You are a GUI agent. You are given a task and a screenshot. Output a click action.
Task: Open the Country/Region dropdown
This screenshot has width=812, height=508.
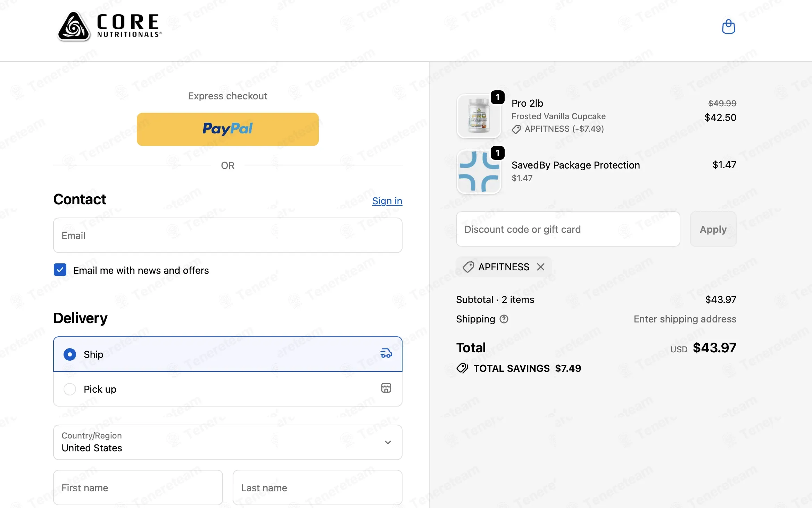[227, 442]
